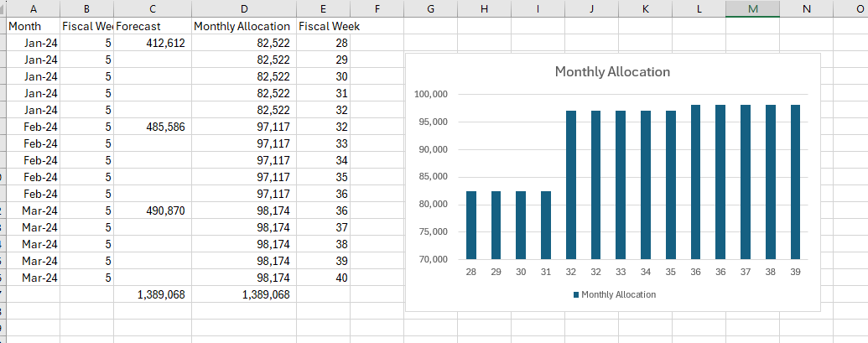Select column C header
This screenshot has height=343, width=868.
click(x=153, y=8)
